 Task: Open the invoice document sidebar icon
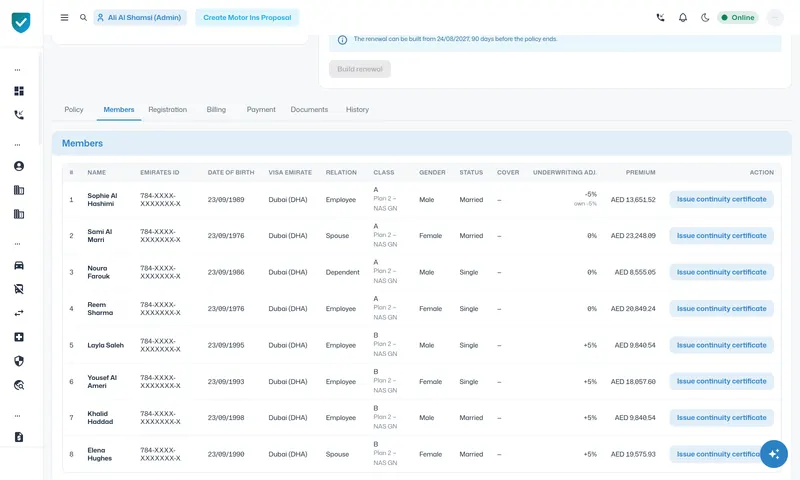point(19,437)
